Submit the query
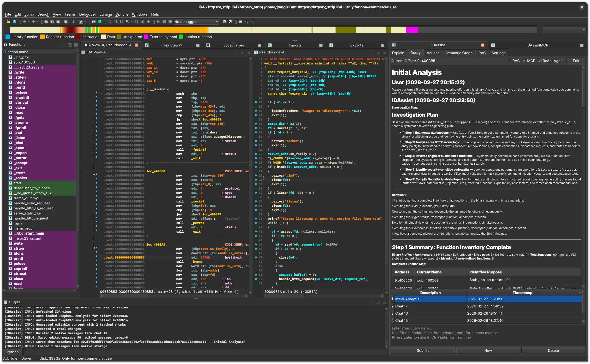The width and height of the screenshot is (590, 364). click(x=423, y=350)
